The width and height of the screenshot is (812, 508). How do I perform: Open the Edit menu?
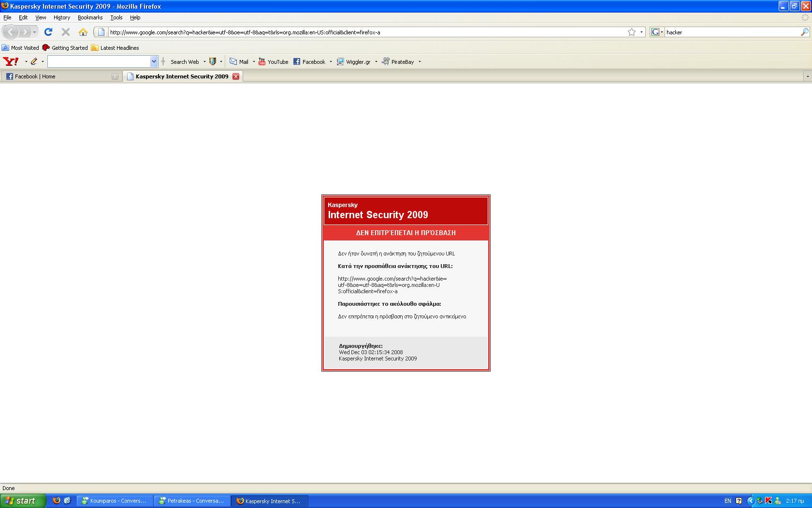(x=23, y=17)
